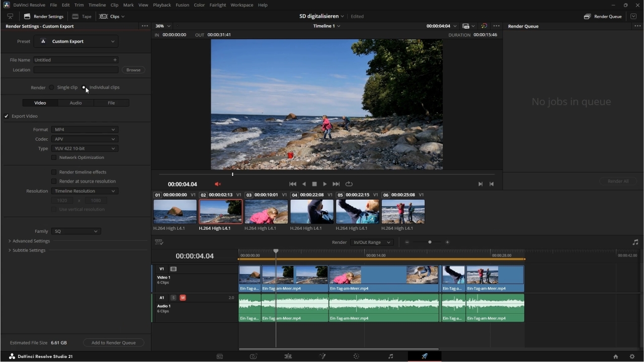Open the Workspace menu
Viewport: 644px width, 362px height.
pyautogui.click(x=242, y=5)
